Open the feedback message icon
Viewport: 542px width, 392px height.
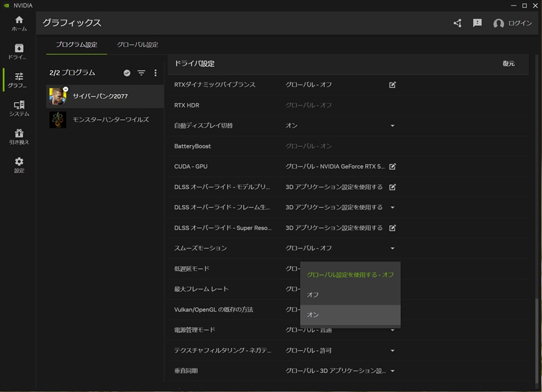[478, 23]
